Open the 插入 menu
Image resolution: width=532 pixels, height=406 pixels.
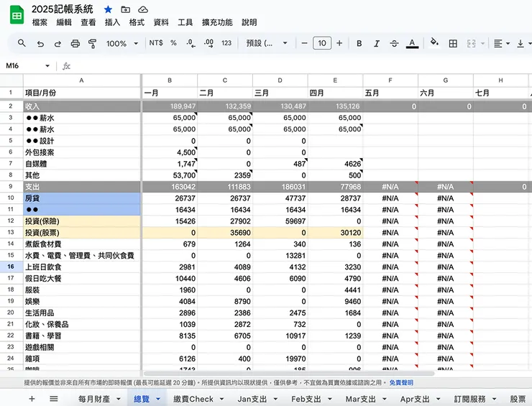click(x=112, y=22)
